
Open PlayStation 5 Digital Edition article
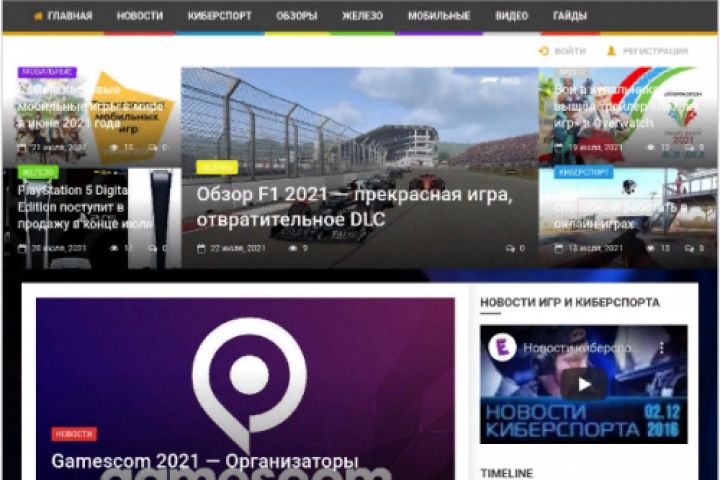[x=85, y=207]
